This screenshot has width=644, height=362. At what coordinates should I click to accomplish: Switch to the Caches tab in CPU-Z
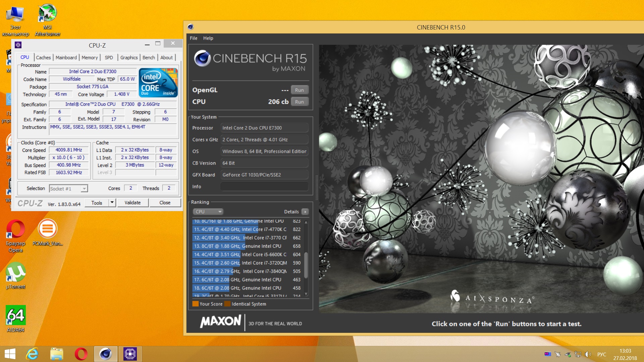pos(43,57)
